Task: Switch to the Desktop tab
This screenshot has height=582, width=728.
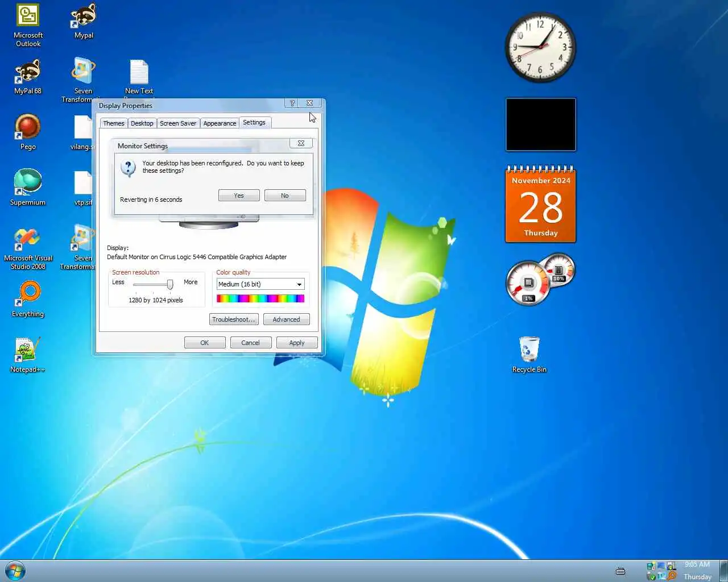Action: [142, 123]
